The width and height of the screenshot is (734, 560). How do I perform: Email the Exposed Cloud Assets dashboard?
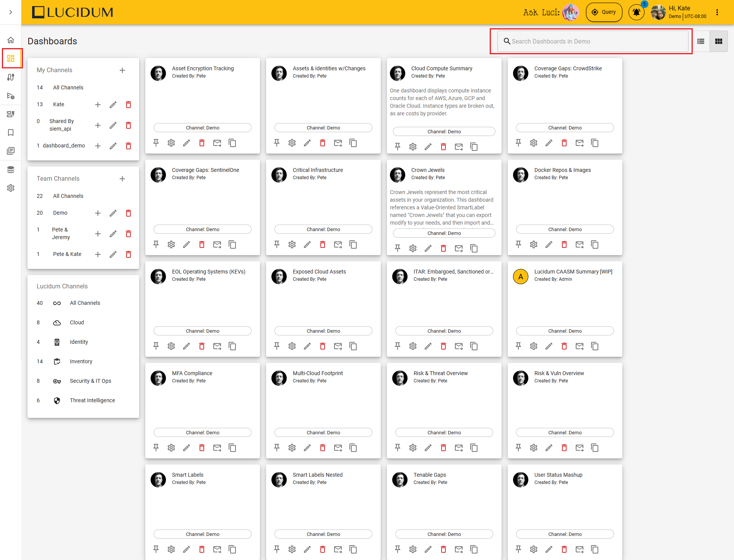[x=338, y=346]
